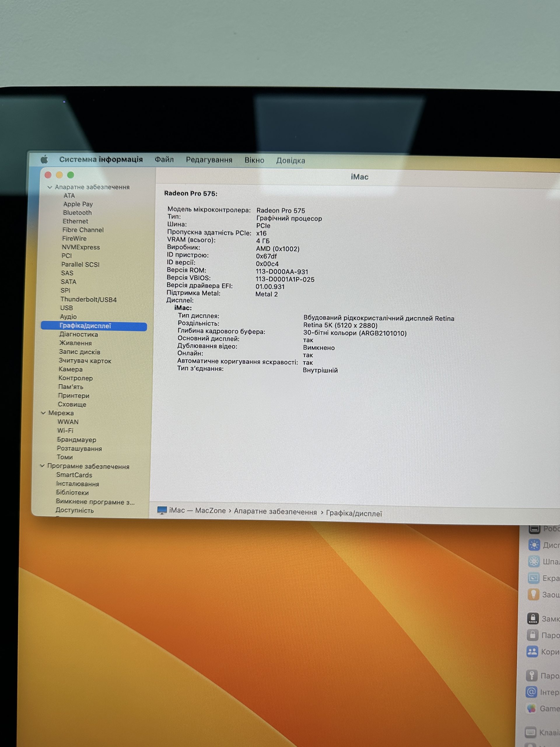Select Wi-Fi in the sidebar
Viewport: 560px width, 747px height.
65,431
